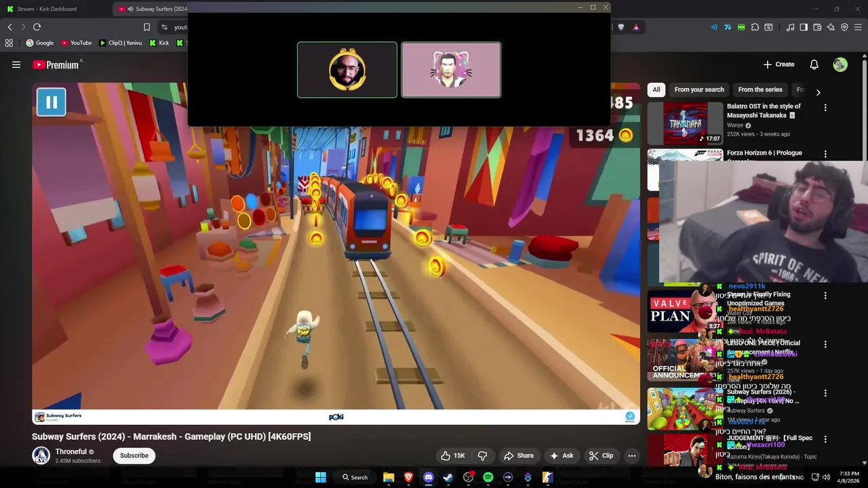Image resolution: width=868 pixels, height=488 pixels.
Task: Open the Kick bookmark
Action: [x=159, y=43]
